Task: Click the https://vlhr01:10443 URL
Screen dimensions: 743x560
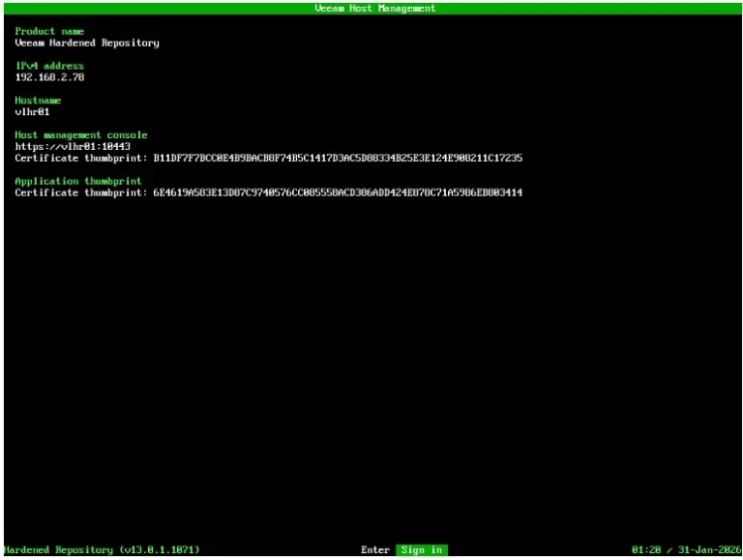Action: click(x=73, y=146)
